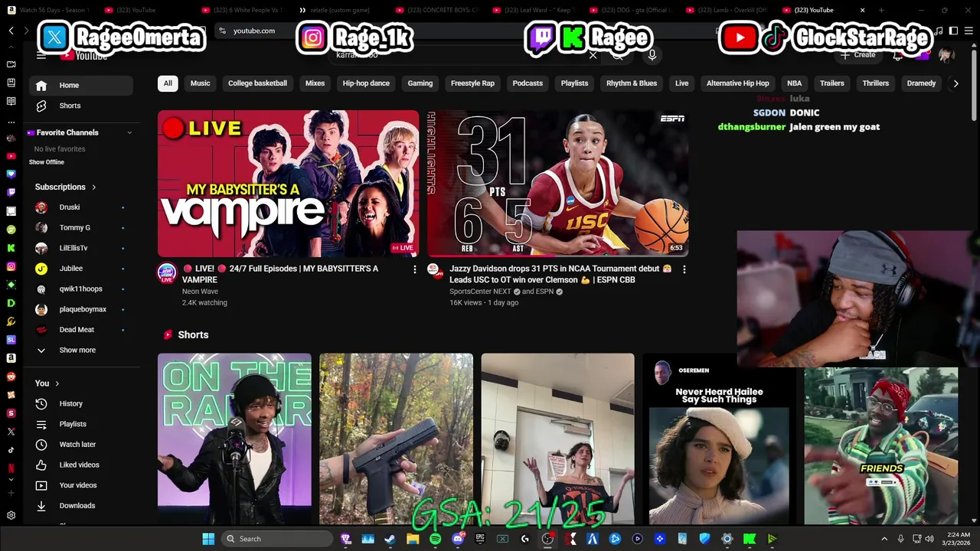Open the On The Radar short thumbnail
Viewport: 980px width, 551px height.
234,439
